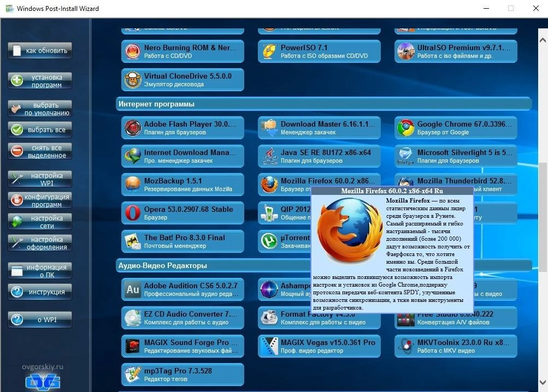Image resolution: width=548 pixels, height=392 pixels.
Task: Click the MozBackup icon
Action: [x=132, y=184]
